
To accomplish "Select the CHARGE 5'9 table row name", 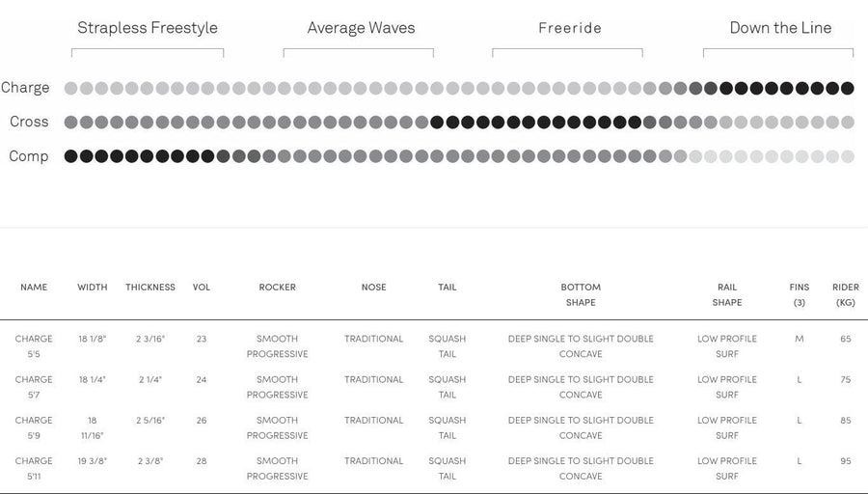I will (34, 427).
